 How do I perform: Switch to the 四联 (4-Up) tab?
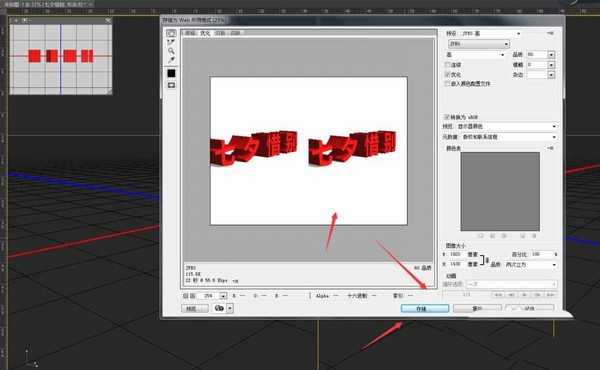(235, 33)
